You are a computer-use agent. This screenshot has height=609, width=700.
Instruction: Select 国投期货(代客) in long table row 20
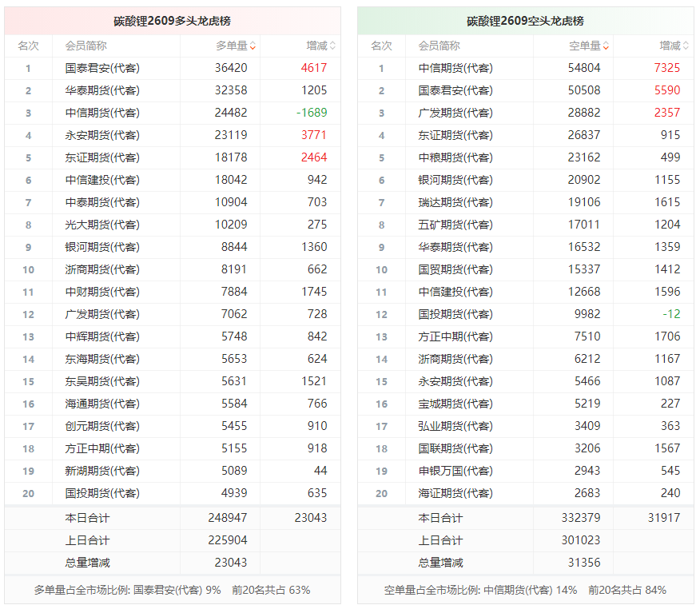(x=102, y=493)
